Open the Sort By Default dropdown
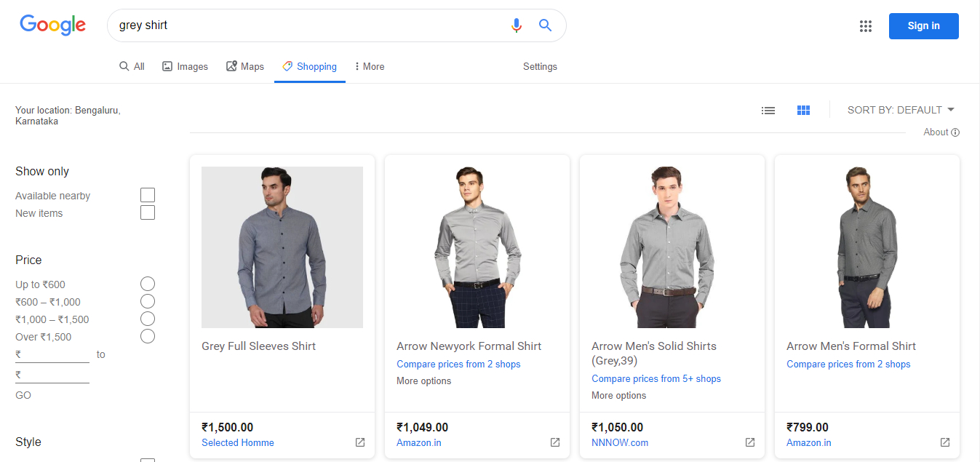 (901, 110)
